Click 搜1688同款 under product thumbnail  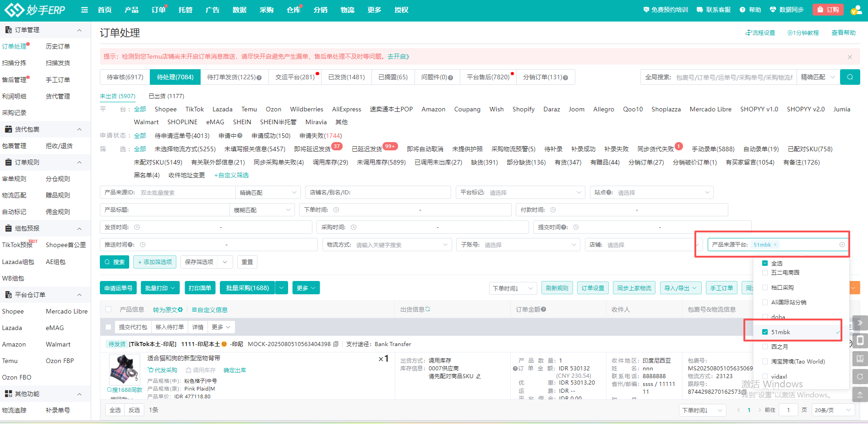coord(125,390)
